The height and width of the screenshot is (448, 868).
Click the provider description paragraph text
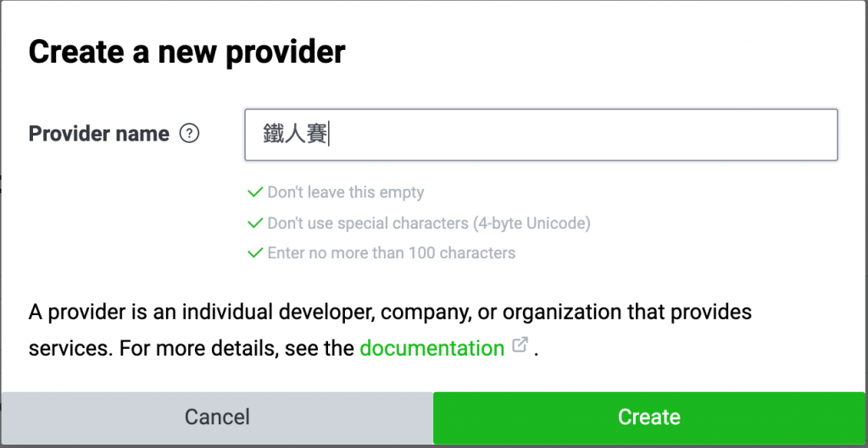point(390,330)
